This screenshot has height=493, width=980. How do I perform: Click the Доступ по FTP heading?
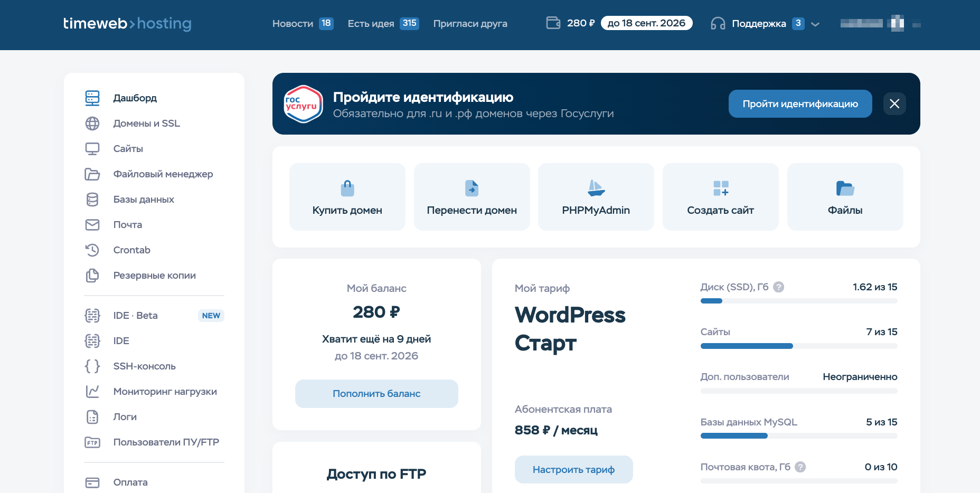point(376,473)
